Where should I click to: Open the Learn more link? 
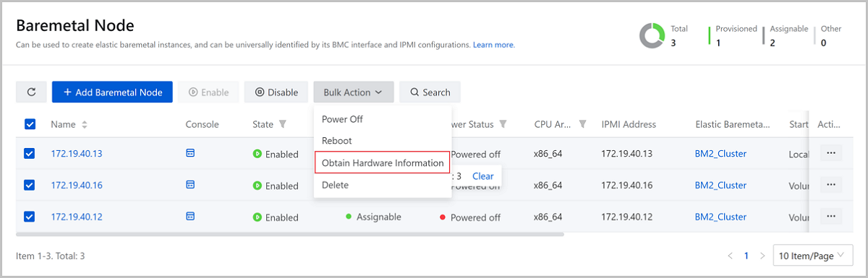494,45
